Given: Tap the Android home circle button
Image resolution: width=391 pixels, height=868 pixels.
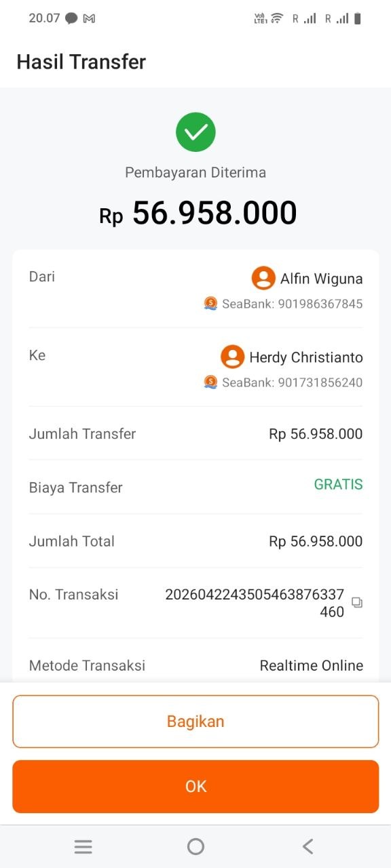Looking at the screenshot, I should (x=195, y=846).
